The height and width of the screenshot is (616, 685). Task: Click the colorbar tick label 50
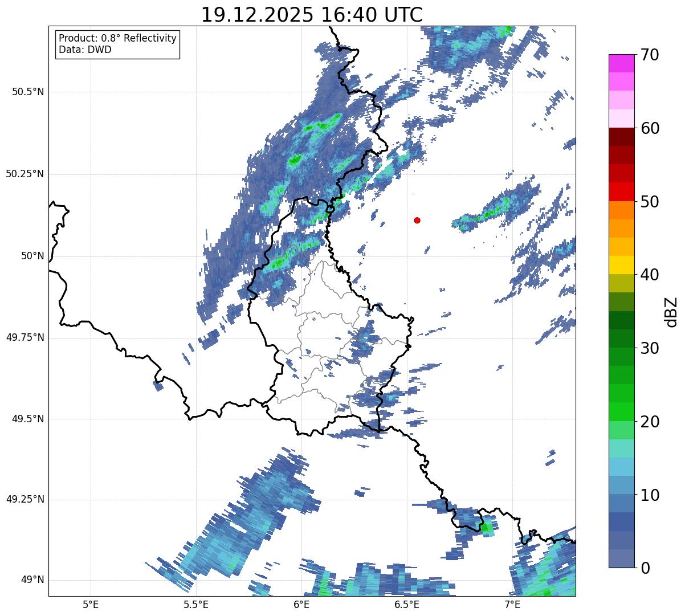point(650,202)
